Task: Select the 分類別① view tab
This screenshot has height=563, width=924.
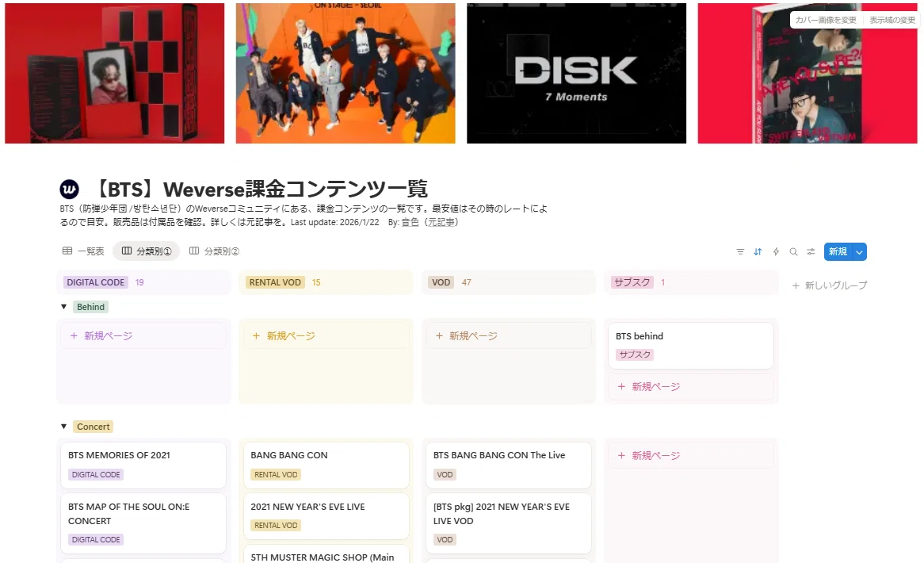Action: coord(146,251)
